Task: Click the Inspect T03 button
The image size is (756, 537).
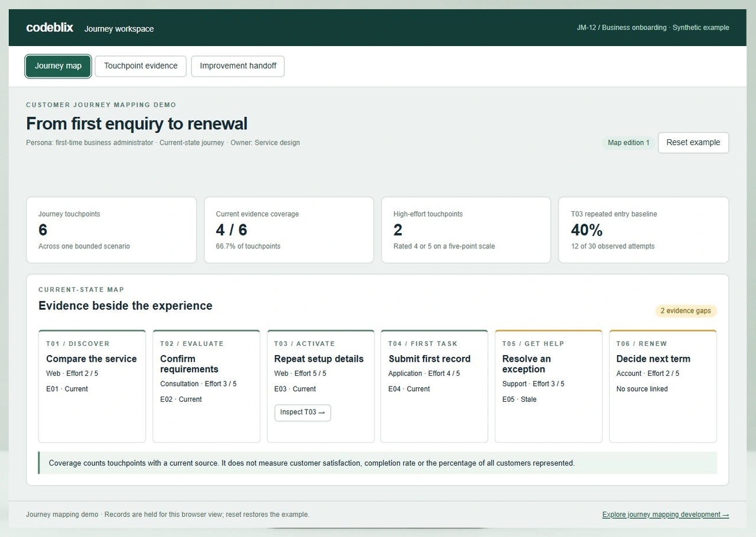Action: pyautogui.click(x=302, y=412)
